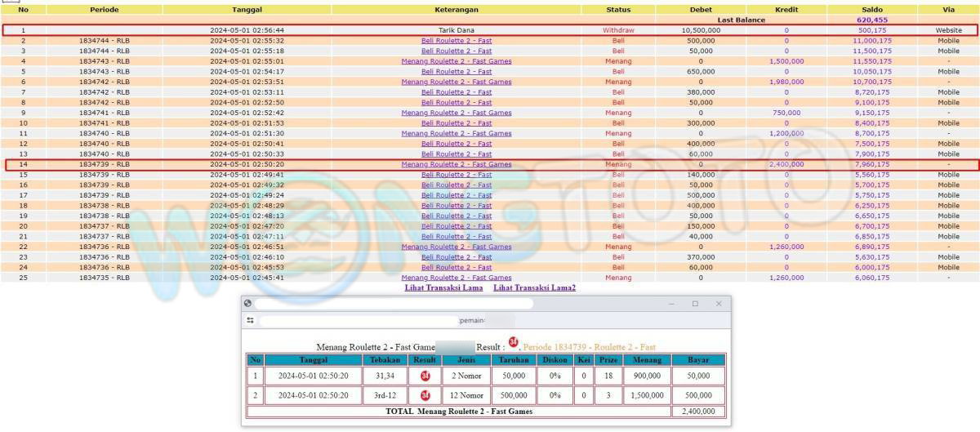Open Menang Roulette 2 link in row 14
The image size is (980, 432).
tap(456, 164)
